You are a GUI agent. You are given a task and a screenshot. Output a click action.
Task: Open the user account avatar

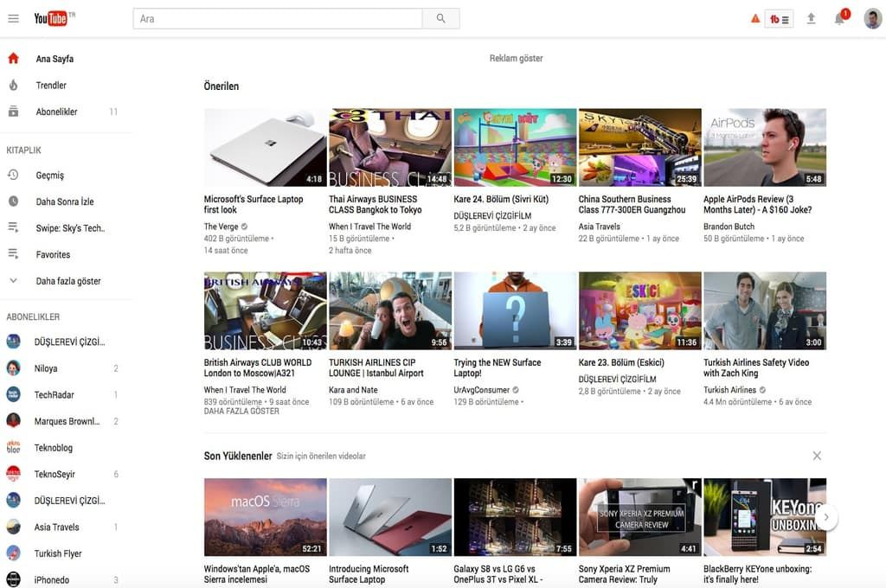872,18
